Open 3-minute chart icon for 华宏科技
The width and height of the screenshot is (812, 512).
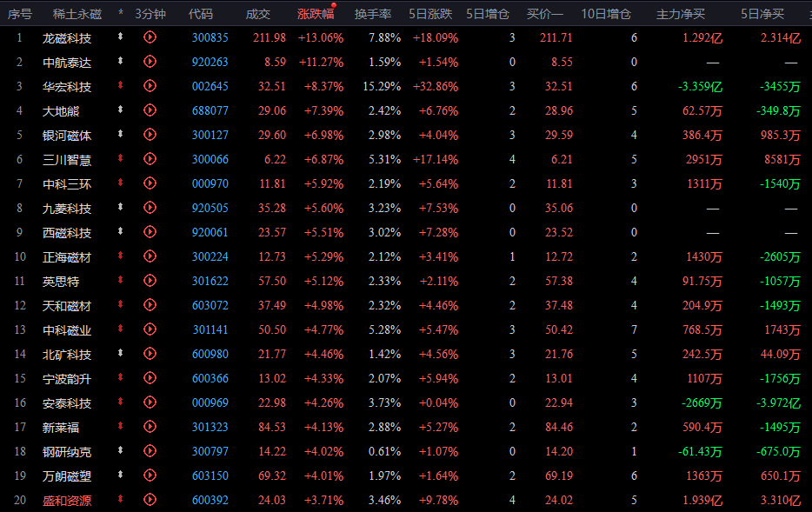(150, 86)
